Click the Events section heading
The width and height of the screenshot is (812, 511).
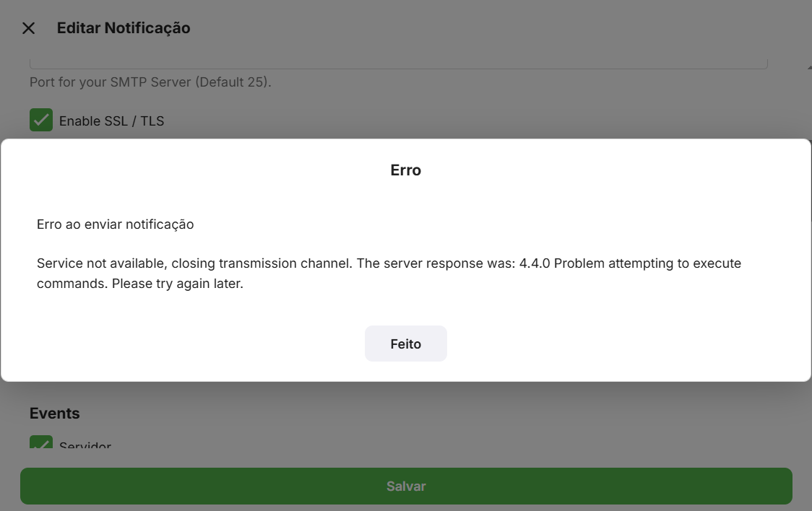click(54, 413)
